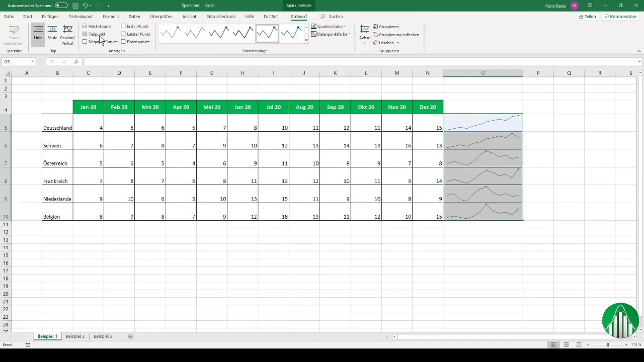Select the Gewinn/Verlust sparkline type
The image size is (644, 362).
tap(67, 34)
